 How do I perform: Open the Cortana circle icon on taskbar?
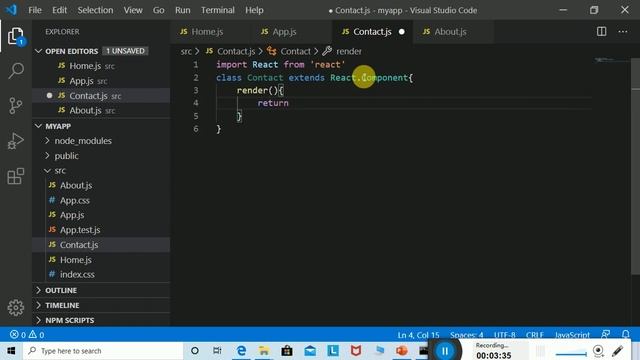pos(195,351)
